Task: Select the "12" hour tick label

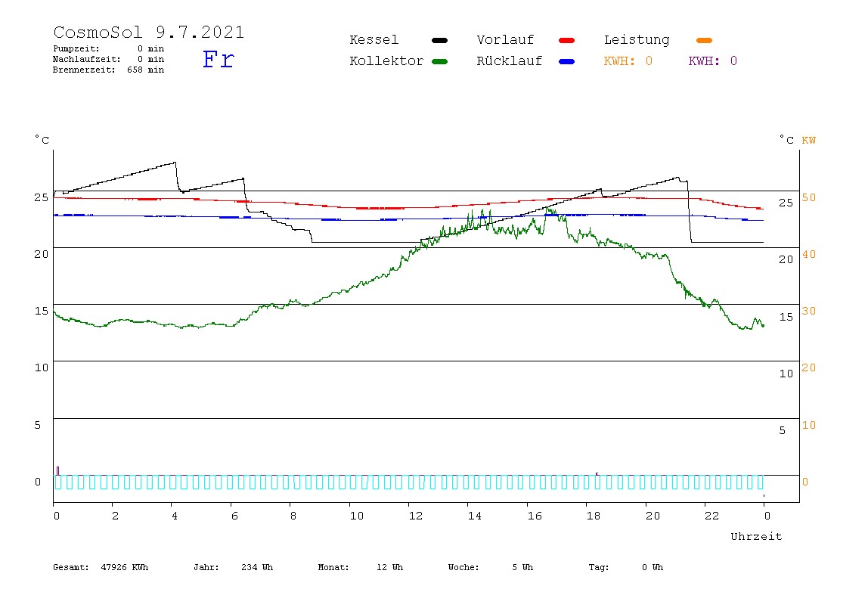Action: tap(416, 516)
